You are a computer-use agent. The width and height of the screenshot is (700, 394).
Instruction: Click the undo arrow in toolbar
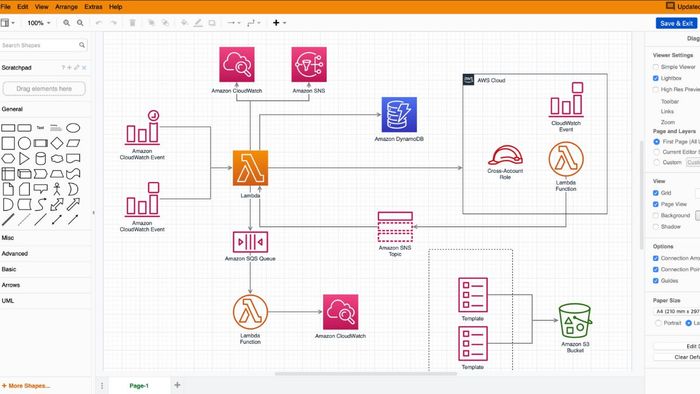pos(99,23)
